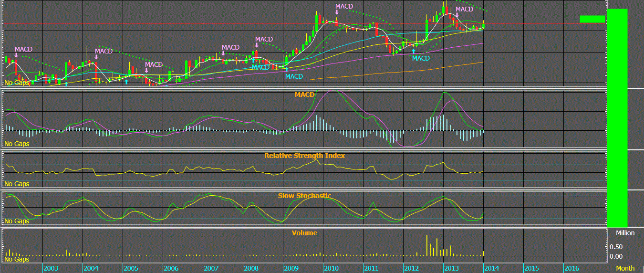Viewport: 644px width, 273px height.
Task: Select the 2008 axis label
Action: click(x=251, y=268)
